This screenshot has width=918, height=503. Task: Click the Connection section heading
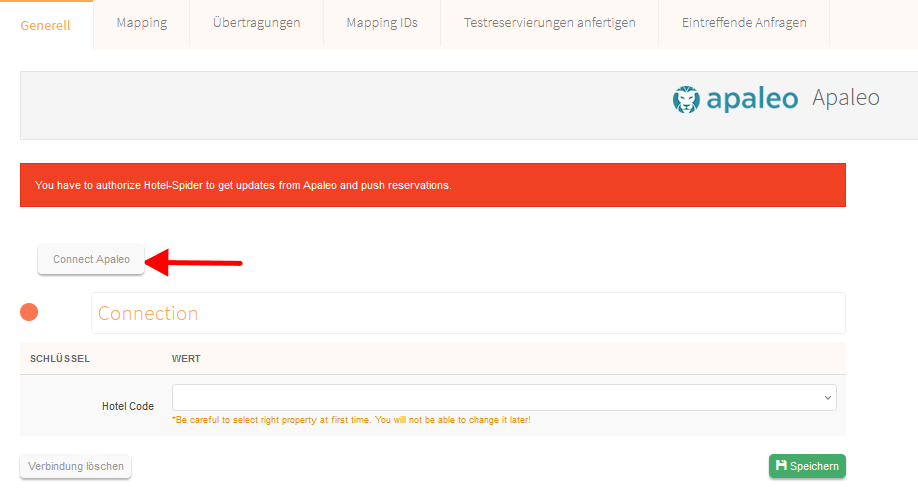(148, 313)
